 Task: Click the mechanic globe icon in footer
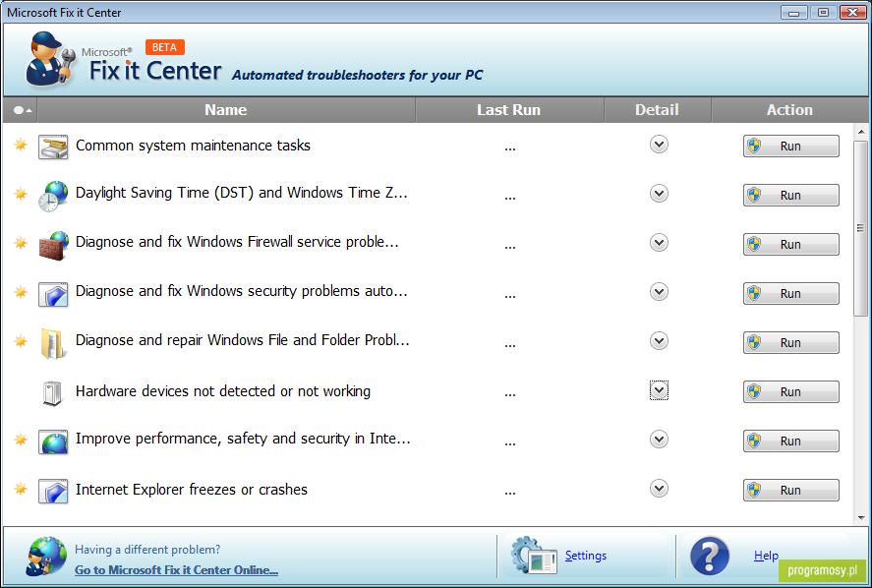[46, 557]
